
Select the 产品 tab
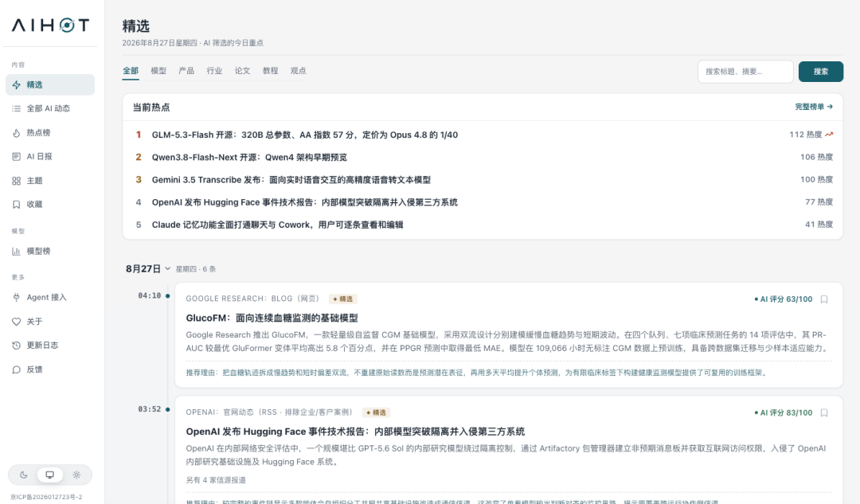(186, 71)
